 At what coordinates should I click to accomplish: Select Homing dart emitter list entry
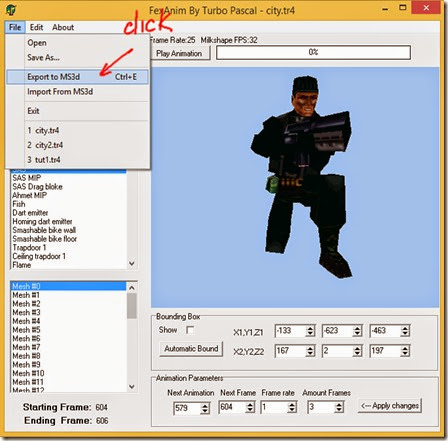pos(68,221)
